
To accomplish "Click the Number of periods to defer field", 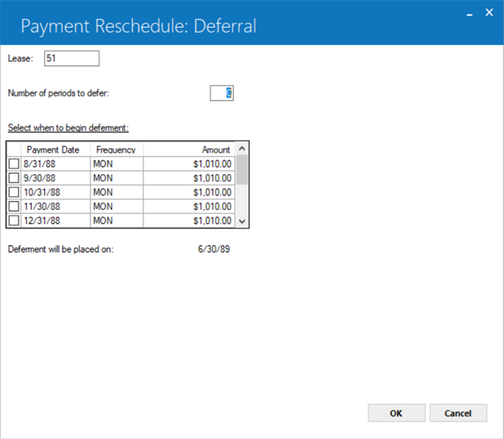I will click(222, 93).
